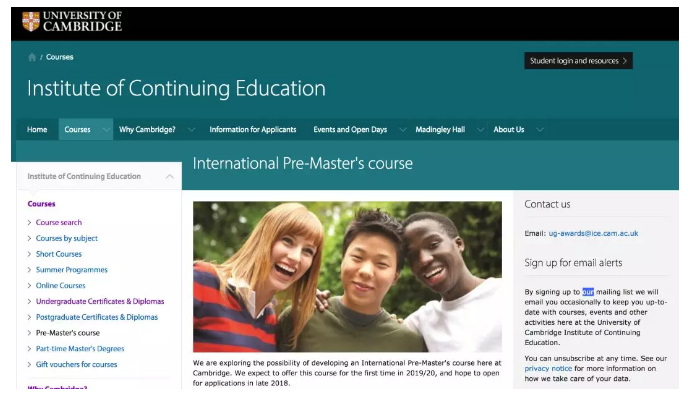Click arrow beside Short Courses

pyautogui.click(x=29, y=254)
